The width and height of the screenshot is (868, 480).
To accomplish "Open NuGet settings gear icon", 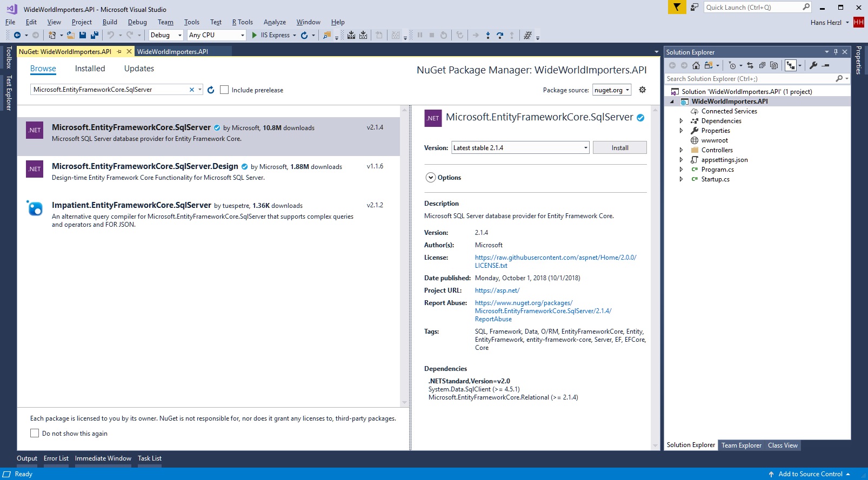I will 643,90.
